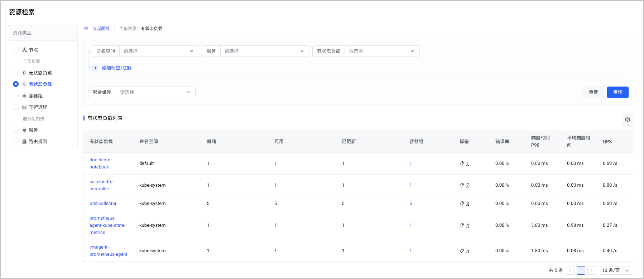Click the service icon beside 服务
Screen dimensions: 644x279
[x=24, y=130]
